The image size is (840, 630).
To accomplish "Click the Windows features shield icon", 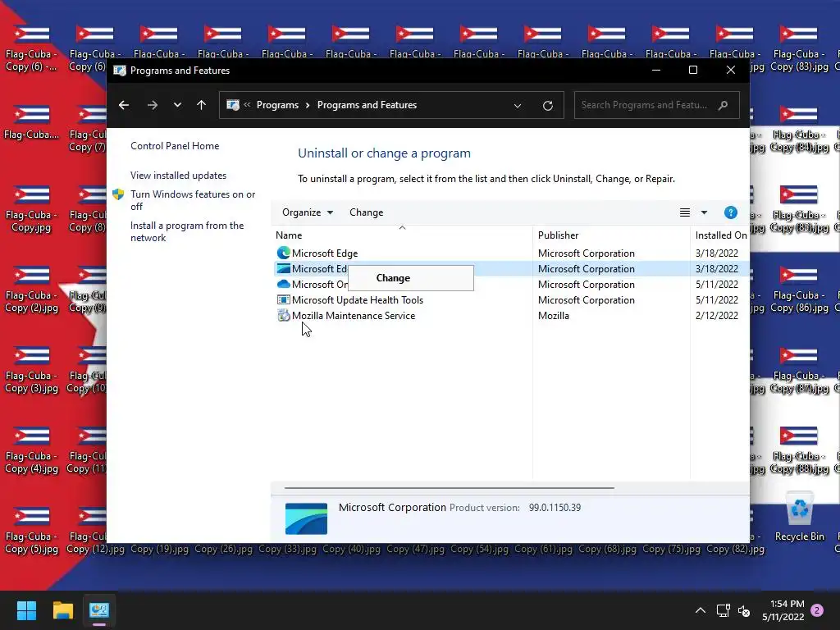I will point(118,194).
